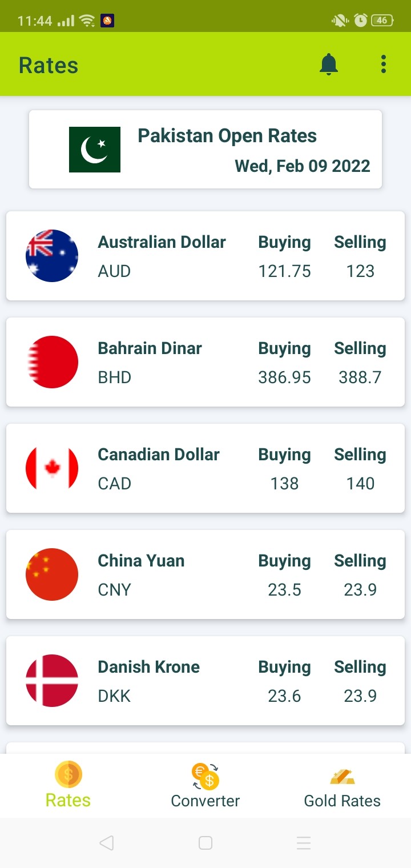Tap the notification bell icon

click(329, 65)
